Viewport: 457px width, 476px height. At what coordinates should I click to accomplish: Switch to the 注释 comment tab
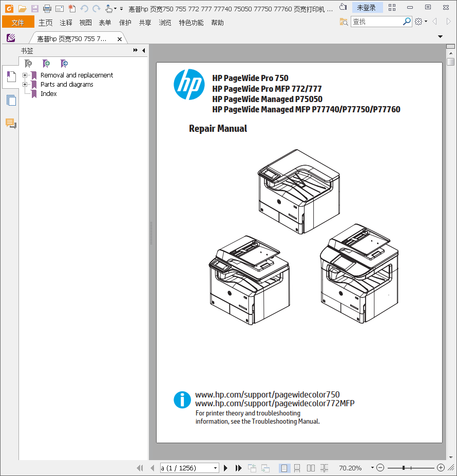coord(66,23)
